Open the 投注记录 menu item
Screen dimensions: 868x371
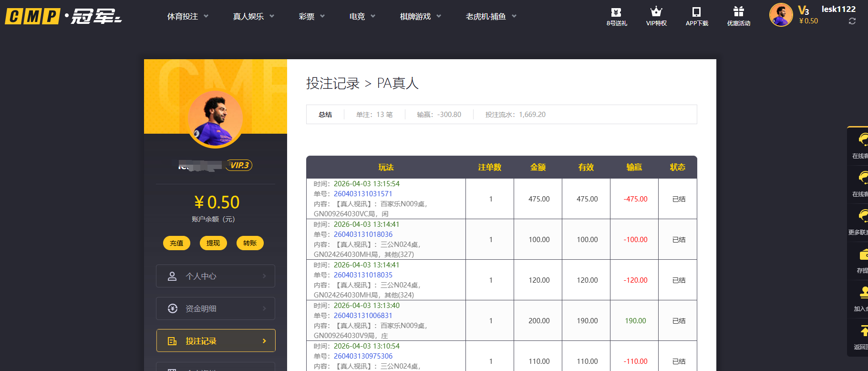coord(216,341)
